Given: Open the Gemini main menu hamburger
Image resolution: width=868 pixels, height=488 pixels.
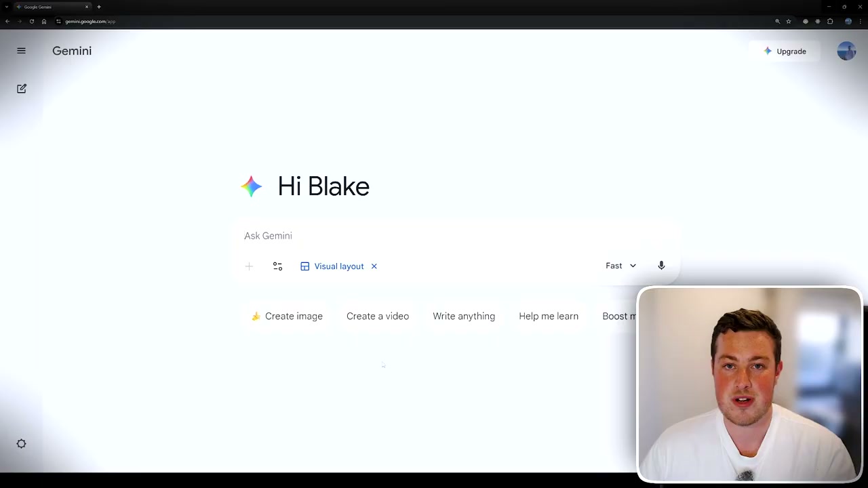Looking at the screenshot, I should coord(21,51).
